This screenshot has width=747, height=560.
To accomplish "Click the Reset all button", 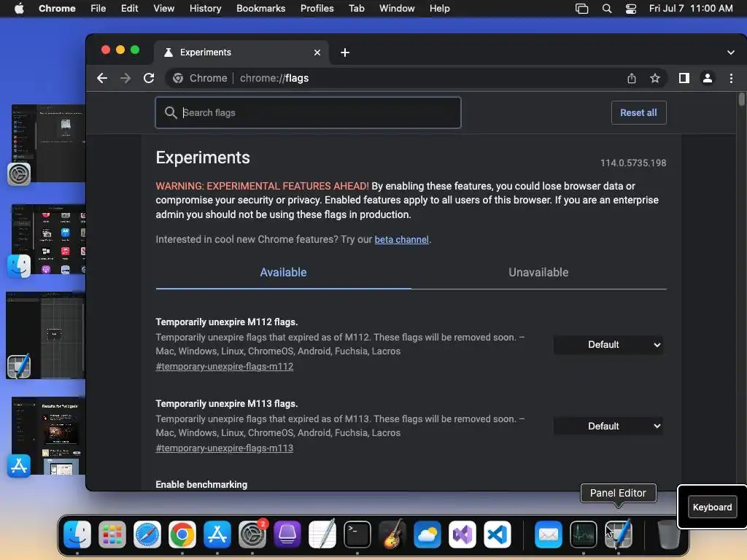I will pyautogui.click(x=638, y=113).
